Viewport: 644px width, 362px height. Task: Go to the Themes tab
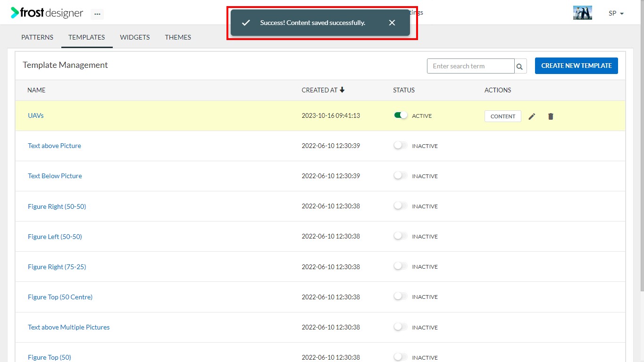(178, 37)
